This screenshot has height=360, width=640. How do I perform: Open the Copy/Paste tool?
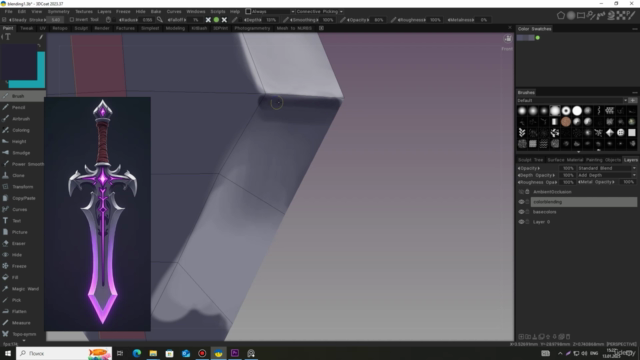[22, 198]
